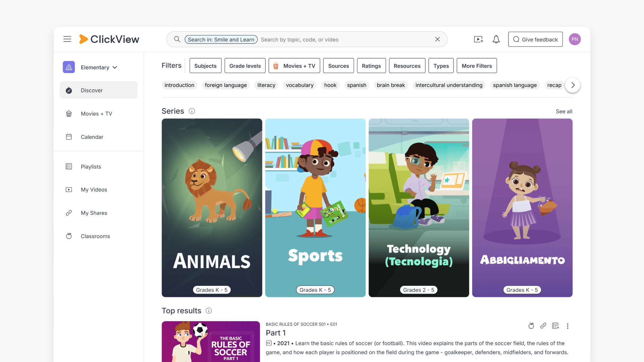Click the Series info icon
Image resolution: width=644 pixels, height=362 pixels.
[x=192, y=111]
